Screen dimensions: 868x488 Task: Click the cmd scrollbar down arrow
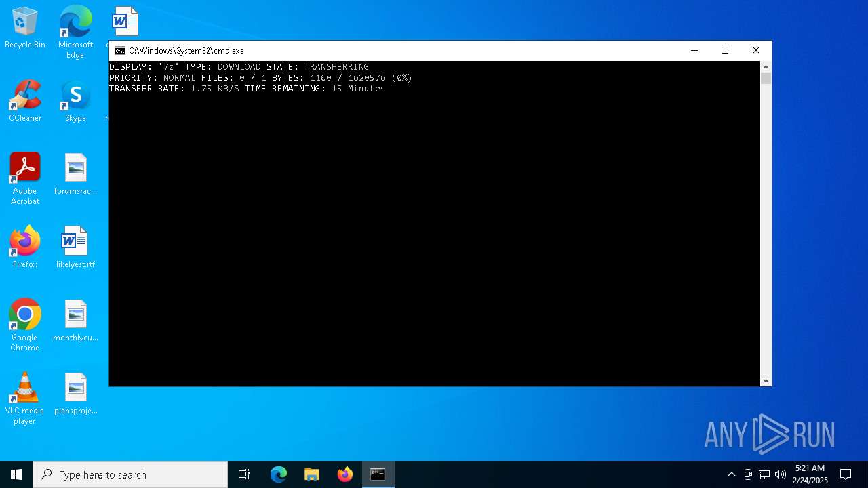pyautogui.click(x=766, y=381)
